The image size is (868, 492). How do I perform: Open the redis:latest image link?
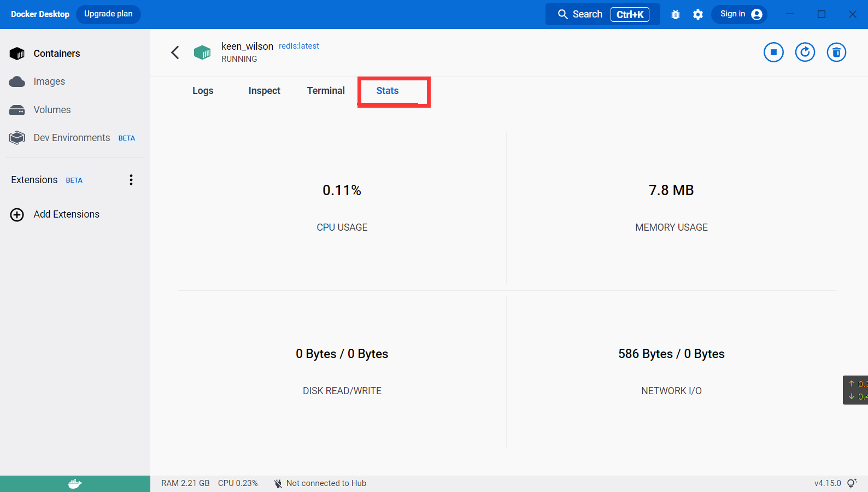pyautogui.click(x=299, y=46)
